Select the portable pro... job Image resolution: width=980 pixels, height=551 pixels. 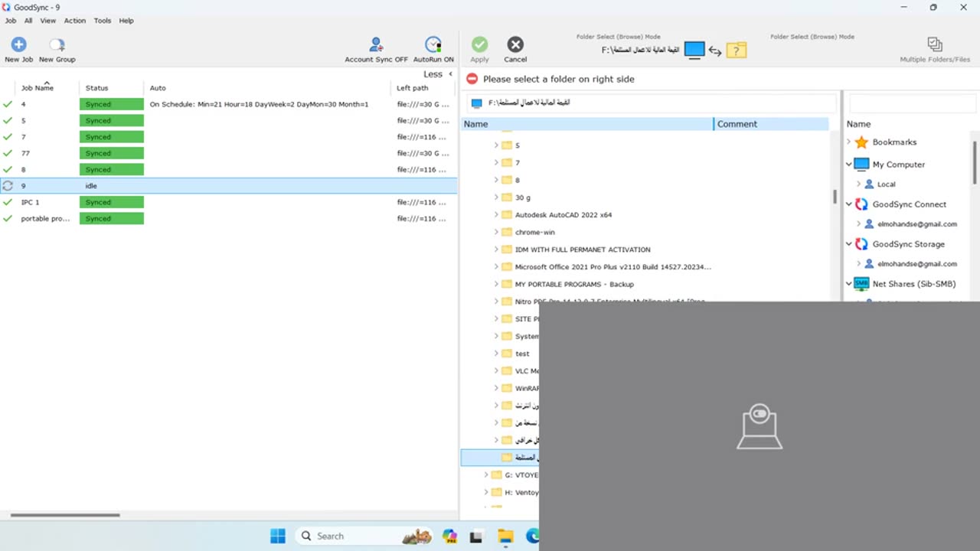tap(229, 219)
